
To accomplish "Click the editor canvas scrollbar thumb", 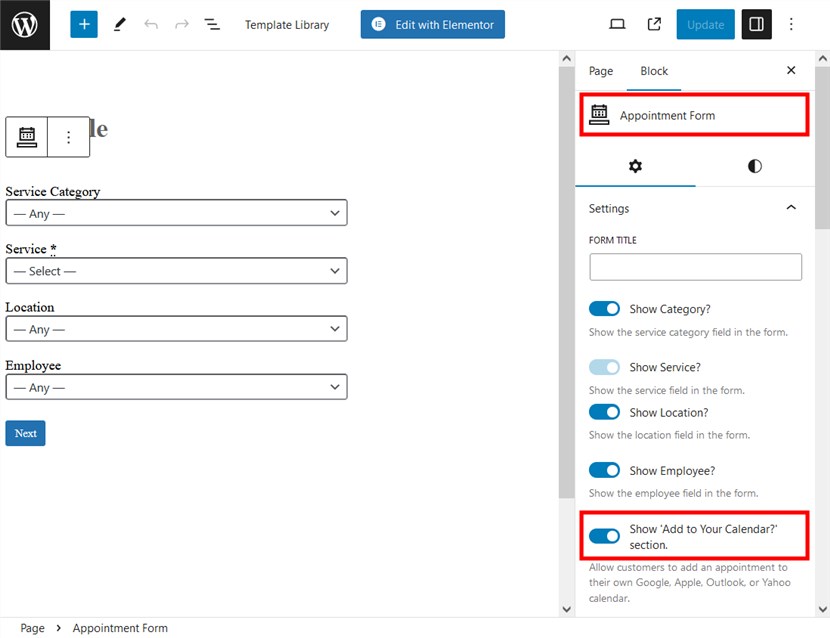I will pos(566,282).
